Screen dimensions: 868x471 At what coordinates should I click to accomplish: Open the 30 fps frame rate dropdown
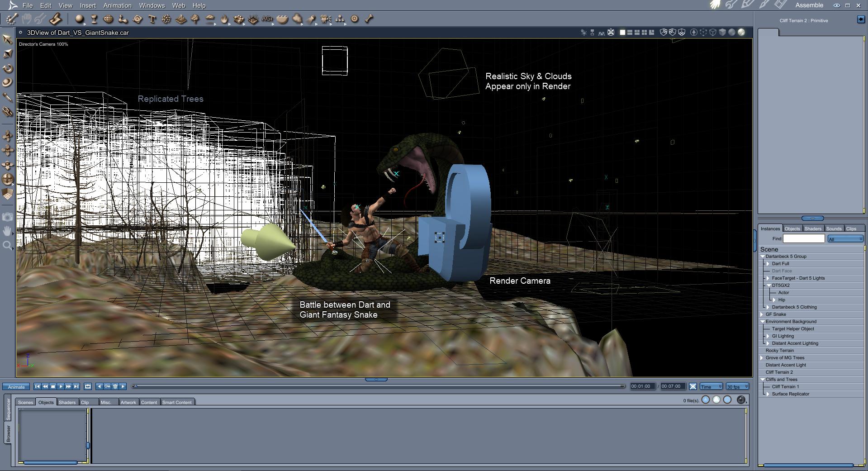click(x=737, y=386)
